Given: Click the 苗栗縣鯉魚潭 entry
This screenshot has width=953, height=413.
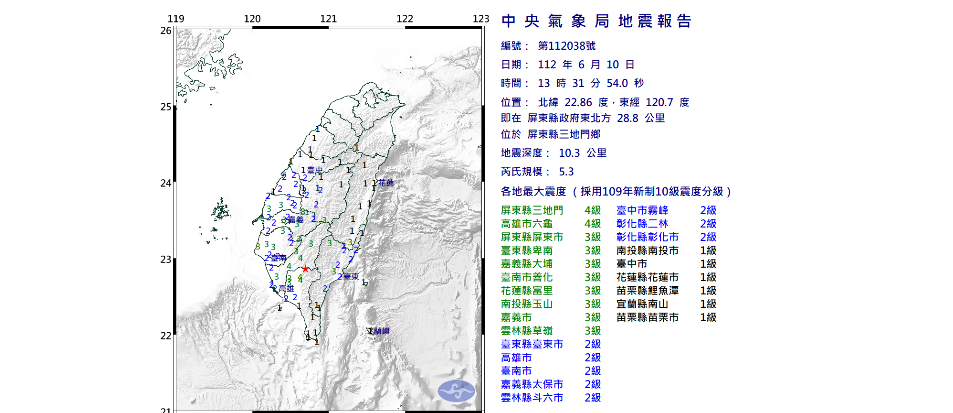Looking at the screenshot, I should point(667,290).
